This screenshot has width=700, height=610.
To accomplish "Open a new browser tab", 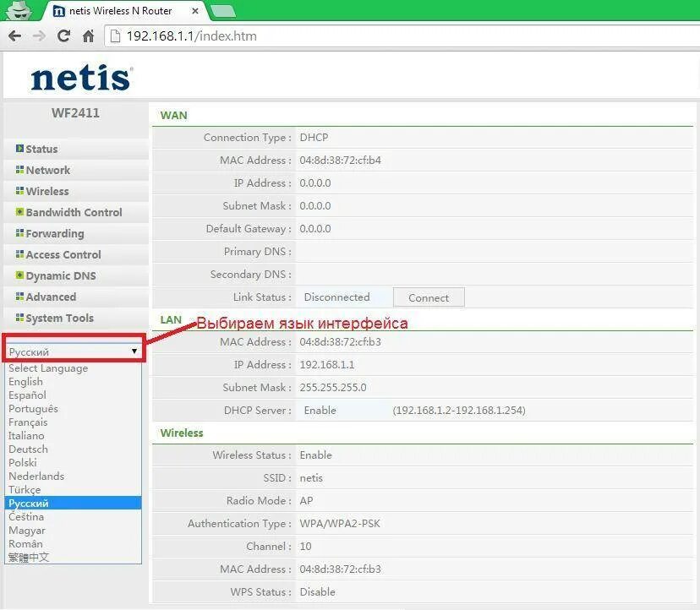I will [223, 11].
